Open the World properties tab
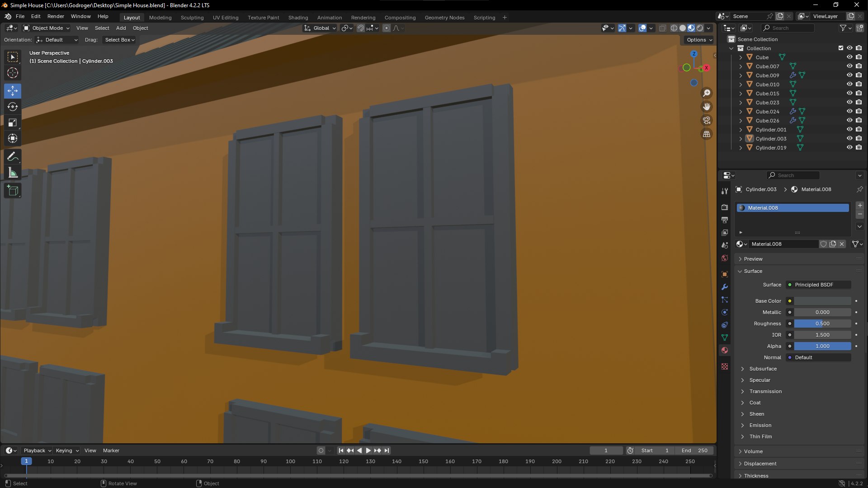868x488 pixels. tap(725, 258)
